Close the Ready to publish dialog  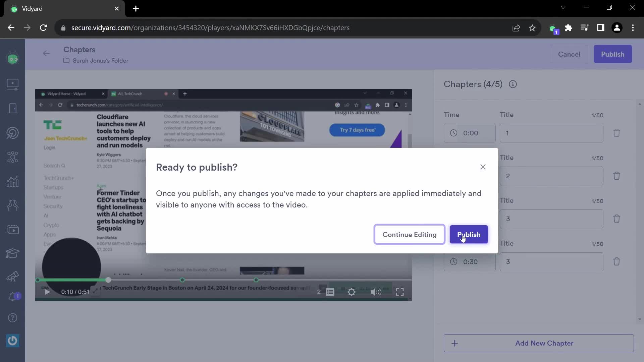483,167
